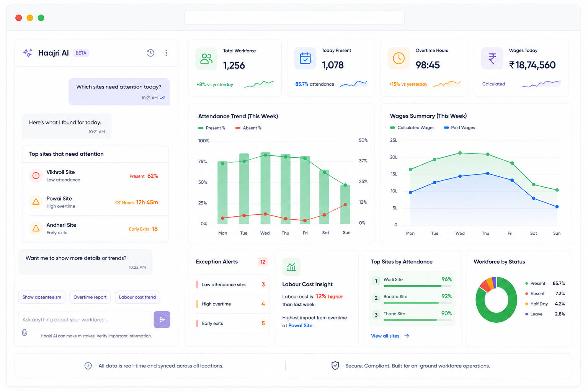The width and height of the screenshot is (588, 392).
Task: Click the Overtime Hours clock icon
Action: (399, 58)
